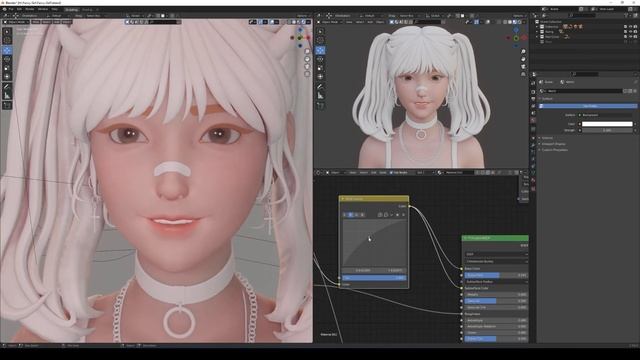Toggle exclude checkbox of Collection in outliner
The height and width of the screenshot is (360, 640).
click(x=625, y=27)
